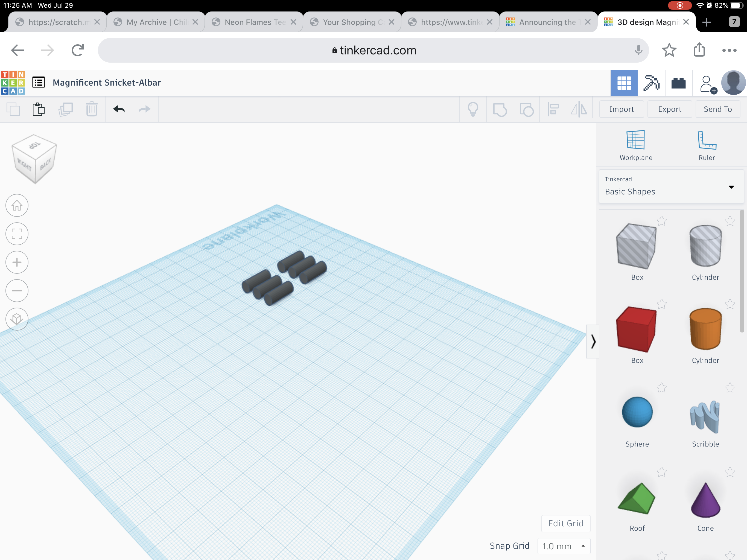Click the Duplicate and repeat icon
The width and height of the screenshot is (747, 560).
click(x=66, y=109)
